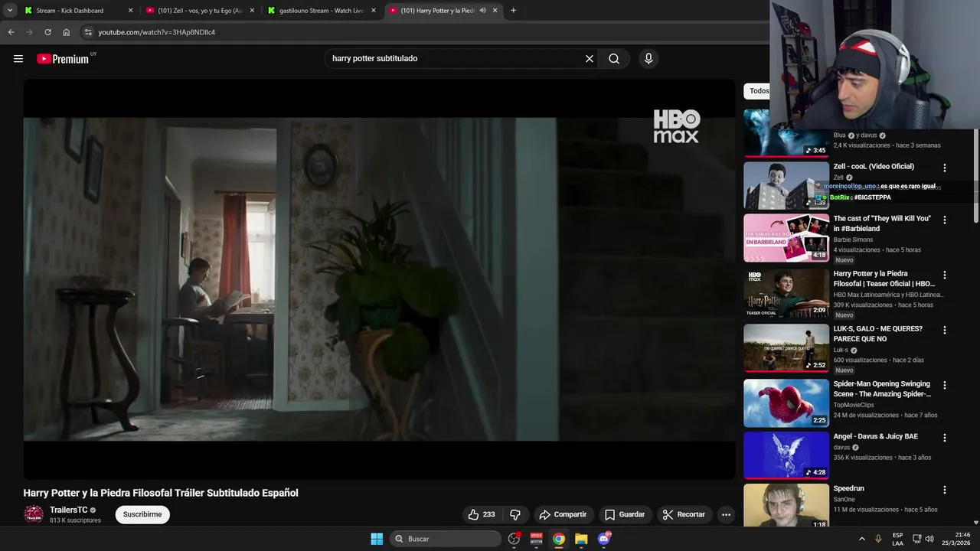Click the Windows taskbar Buscar search box

pyautogui.click(x=446, y=539)
